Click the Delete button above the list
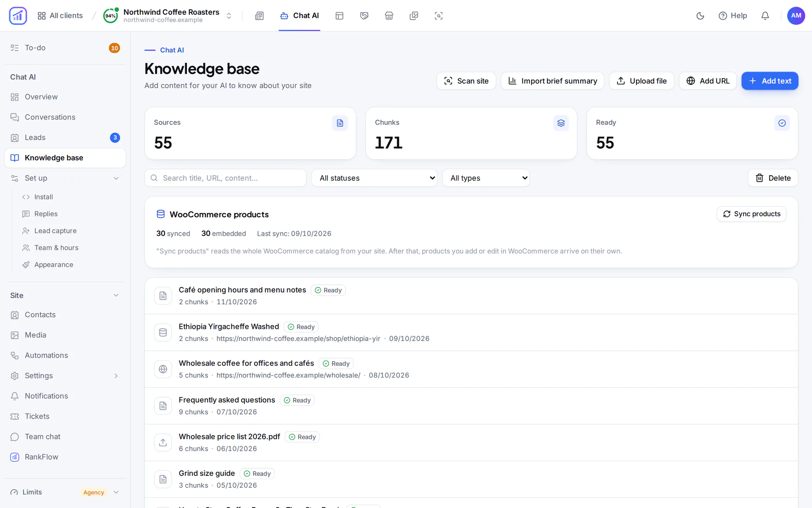 (773, 178)
